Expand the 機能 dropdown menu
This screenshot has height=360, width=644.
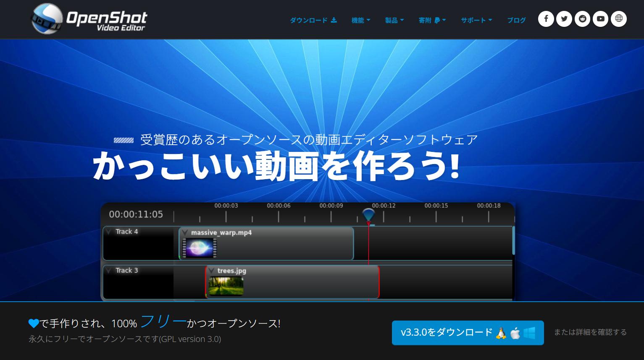361,20
